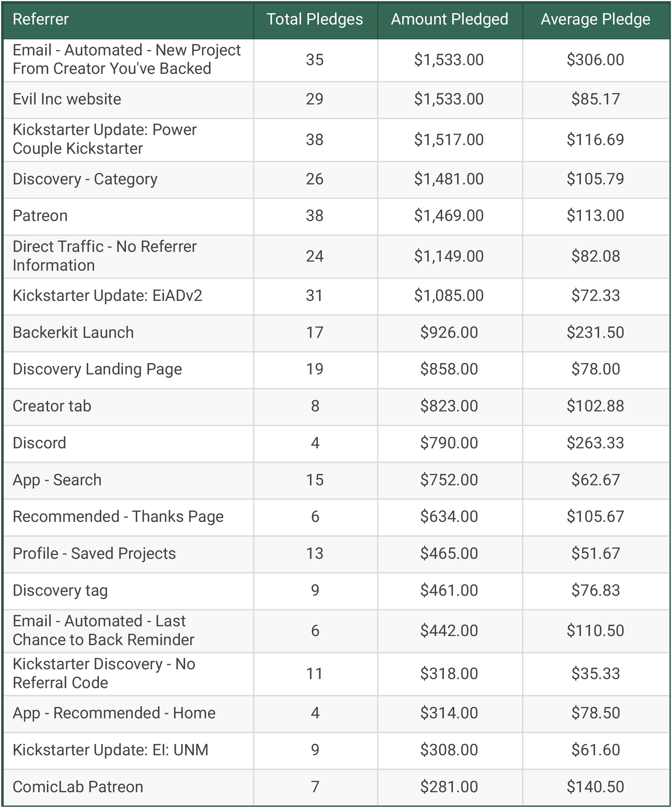Click the $926.00 amount pledged cell
Viewport: 672px width, 808px height.
pos(449,333)
